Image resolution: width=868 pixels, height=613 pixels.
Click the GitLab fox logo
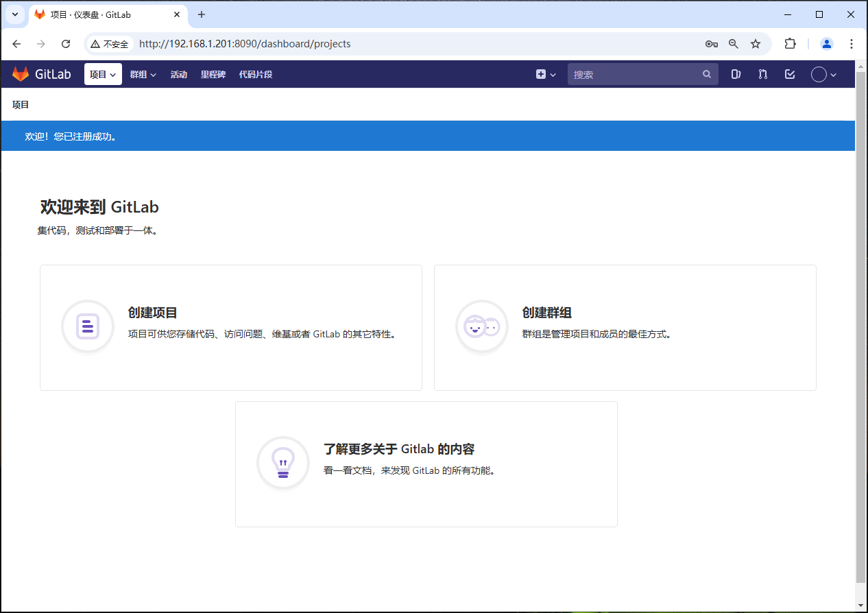21,74
